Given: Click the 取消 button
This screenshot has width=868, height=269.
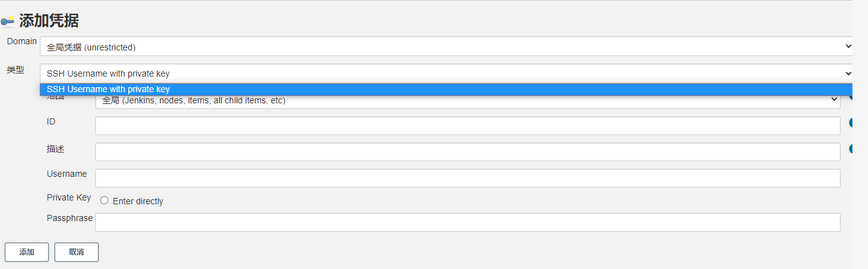Looking at the screenshot, I should click(77, 252).
